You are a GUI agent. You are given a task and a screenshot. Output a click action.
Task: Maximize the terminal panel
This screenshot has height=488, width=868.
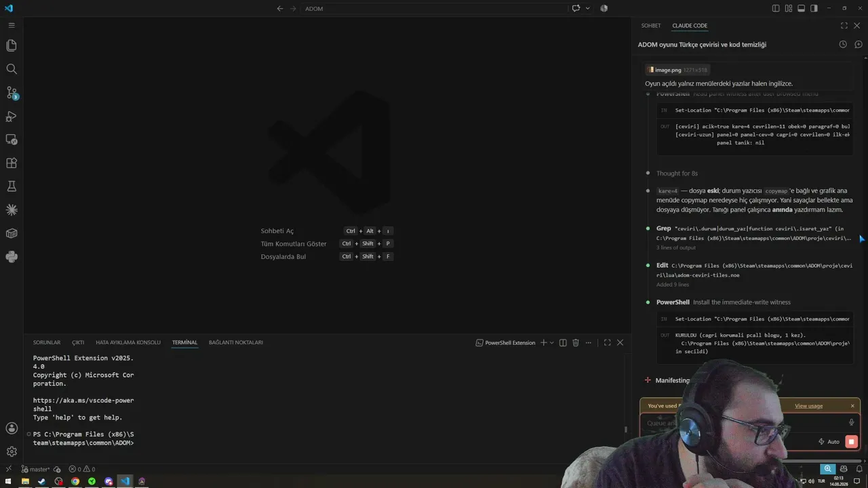point(607,343)
